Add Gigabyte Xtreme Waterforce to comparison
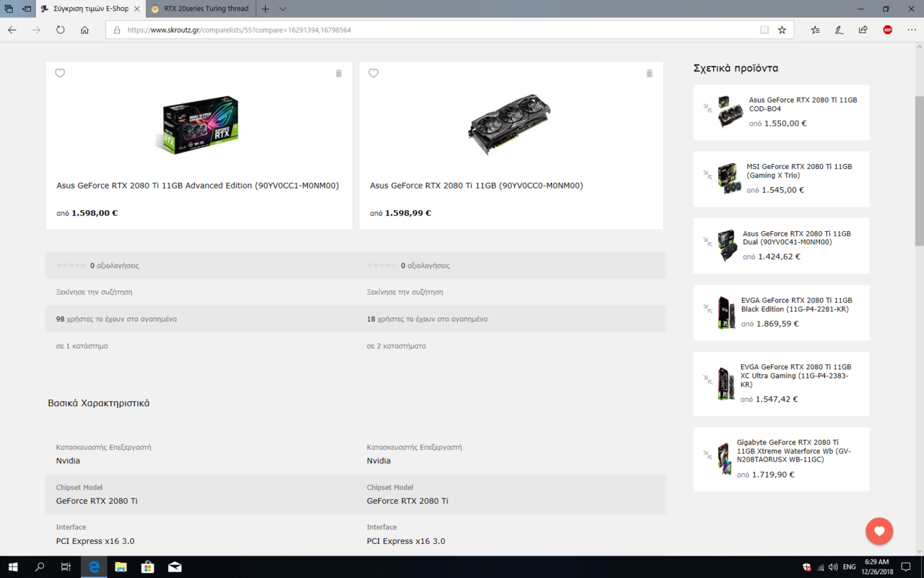 [x=707, y=455]
